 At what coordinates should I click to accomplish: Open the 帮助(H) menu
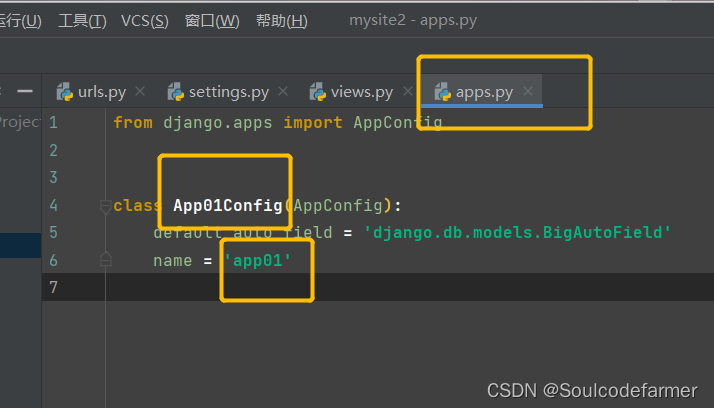(282, 21)
